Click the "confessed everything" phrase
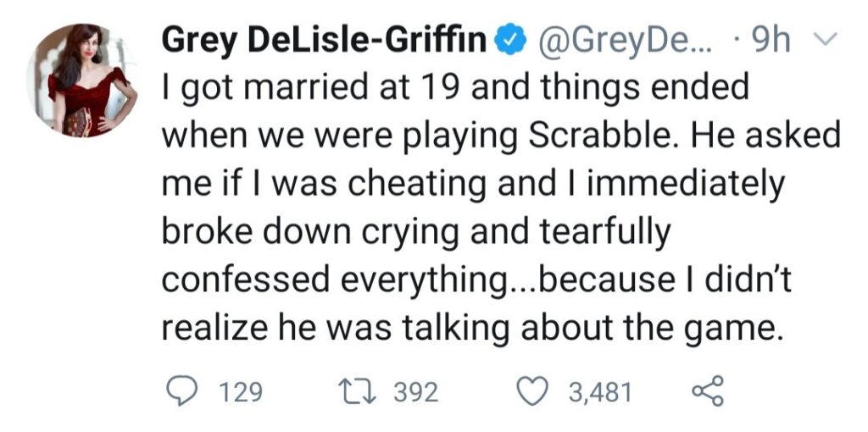 tap(331, 280)
